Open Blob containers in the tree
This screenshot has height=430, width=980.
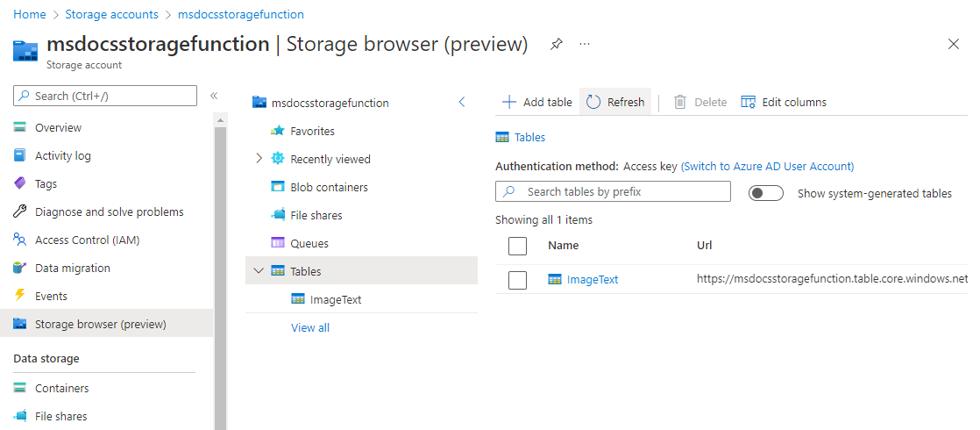click(x=329, y=187)
